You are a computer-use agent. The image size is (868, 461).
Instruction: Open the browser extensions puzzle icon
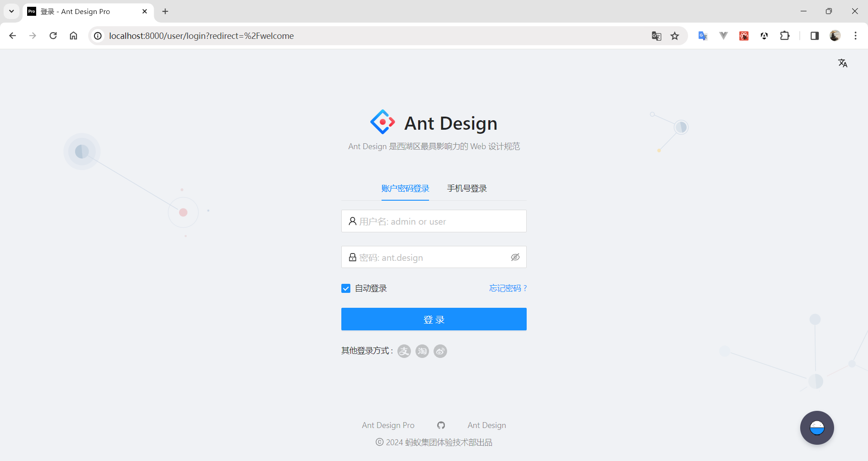click(x=785, y=36)
